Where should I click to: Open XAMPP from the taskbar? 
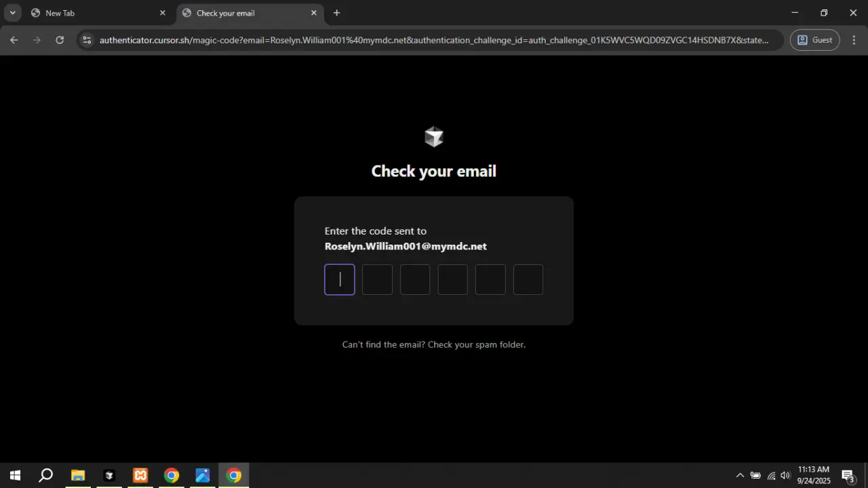[x=140, y=475]
